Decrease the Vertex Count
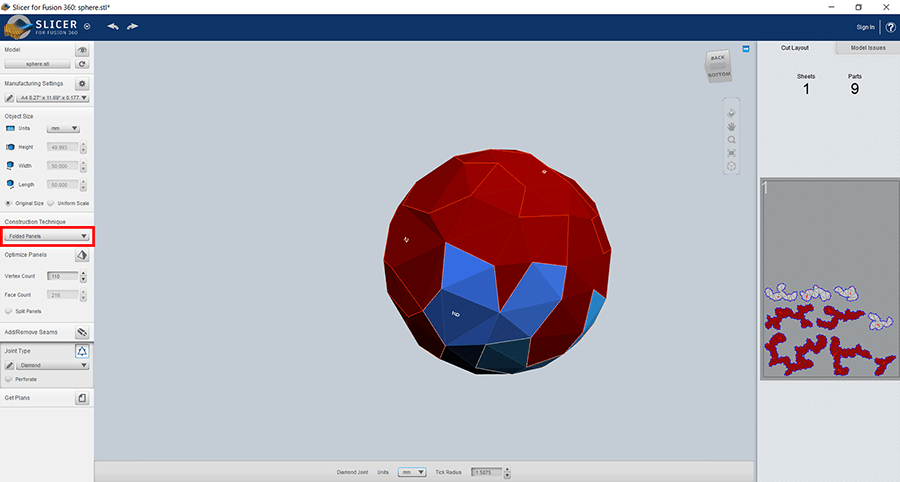900x482 pixels. (83, 279)
